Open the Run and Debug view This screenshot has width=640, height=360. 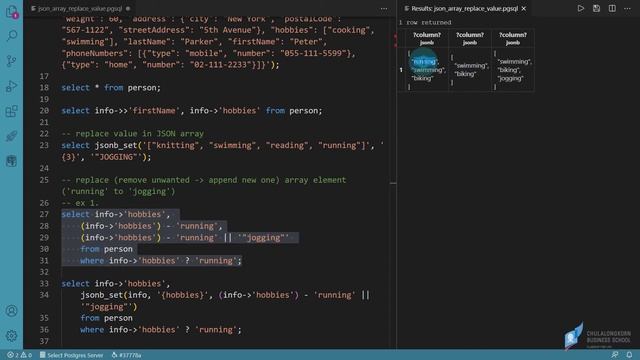pos(11,86)
